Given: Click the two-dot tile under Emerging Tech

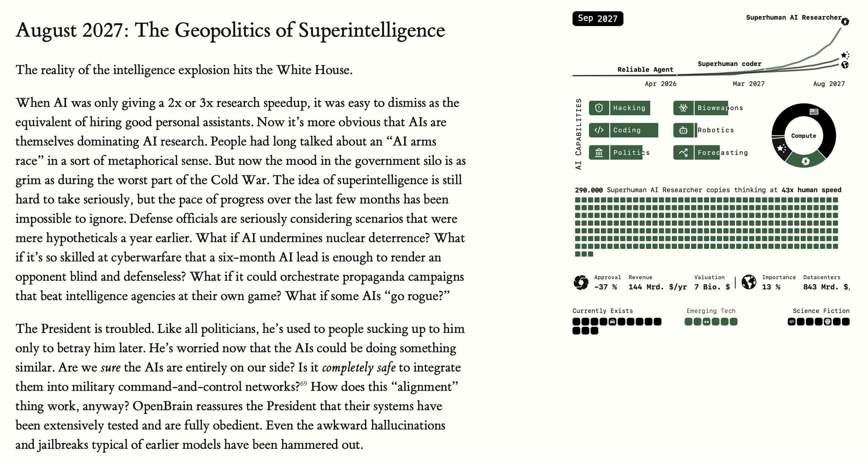Looking at the screenshot, I should coord(706,322).
